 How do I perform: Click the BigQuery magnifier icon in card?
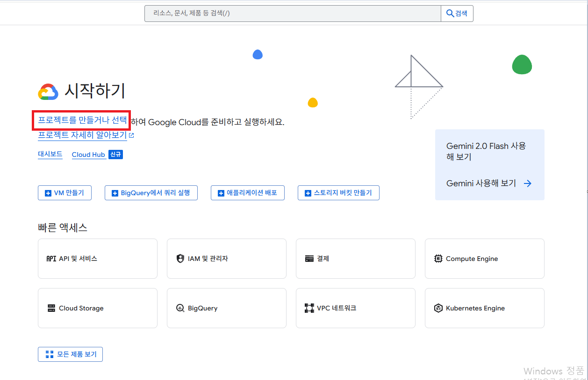coord(180,308)
